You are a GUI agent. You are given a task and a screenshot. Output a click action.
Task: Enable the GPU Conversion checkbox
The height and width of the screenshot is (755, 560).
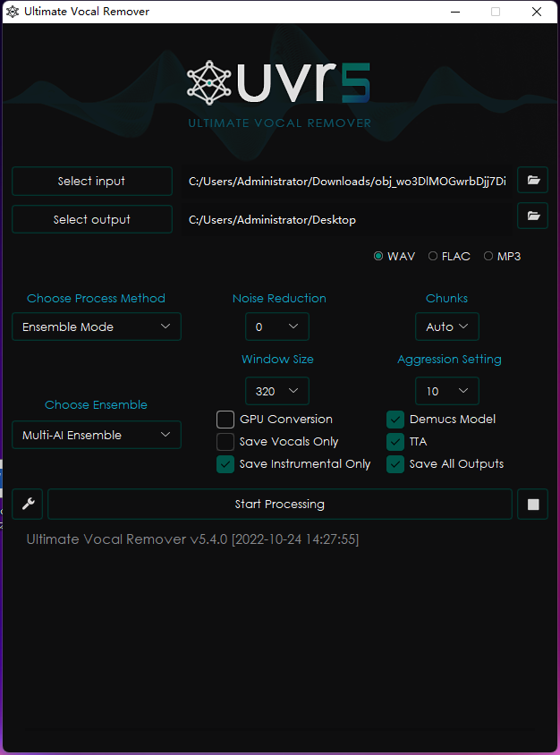point(225,419)
